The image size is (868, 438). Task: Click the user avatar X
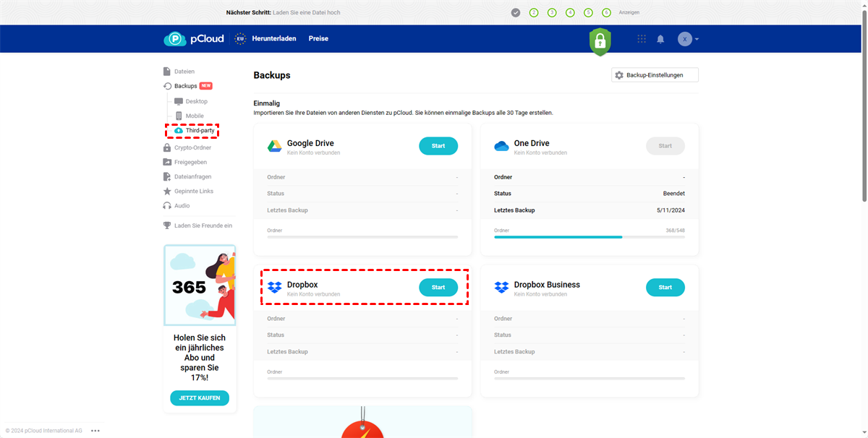(685, 39)
